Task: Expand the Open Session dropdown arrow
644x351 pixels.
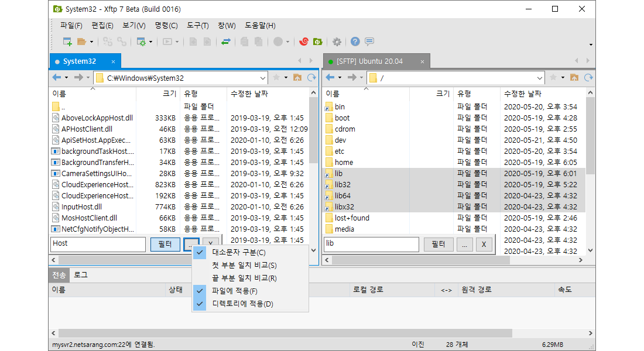Action: point(91,42)
